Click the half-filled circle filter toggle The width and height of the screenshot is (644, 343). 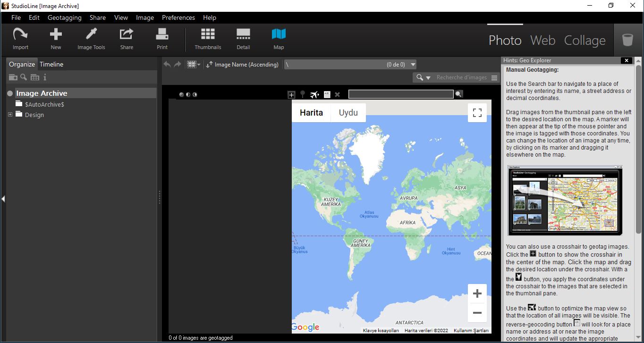188,94
